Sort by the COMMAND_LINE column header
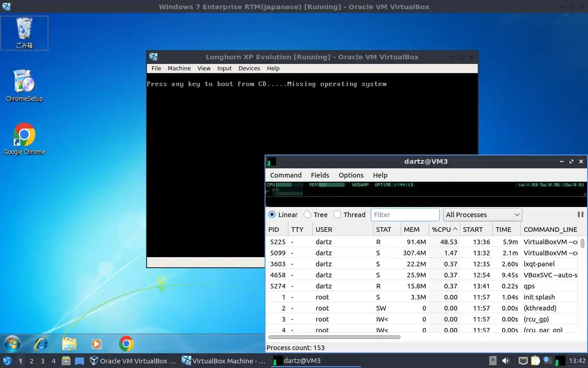588x368 pixels. tap(550, 229)
